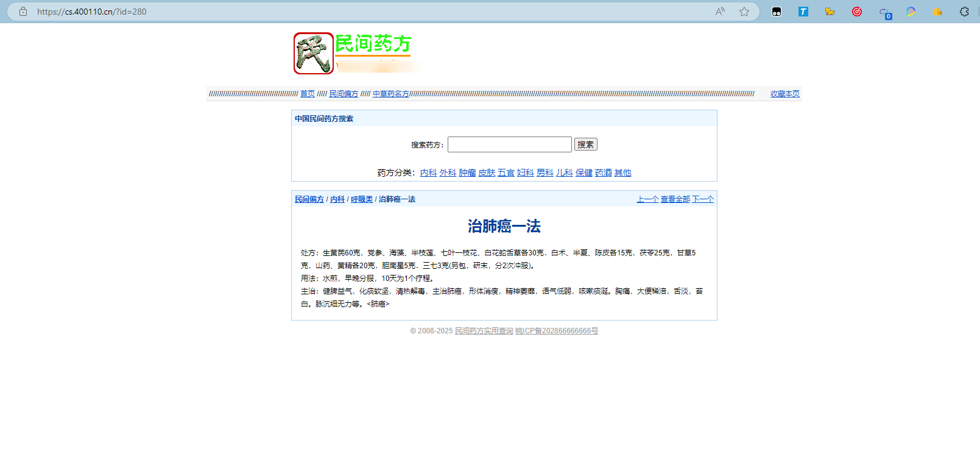The width and height of the screenshot is (980, 465).
Task: Click 查看全部 to view all prescriptions
Action: coord(675,199)
